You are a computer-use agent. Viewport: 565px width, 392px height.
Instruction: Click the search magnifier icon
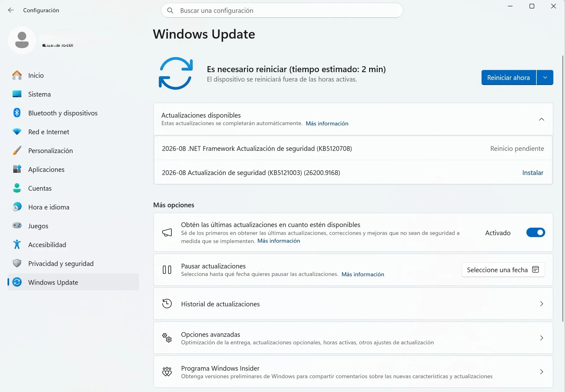[170, 10]
